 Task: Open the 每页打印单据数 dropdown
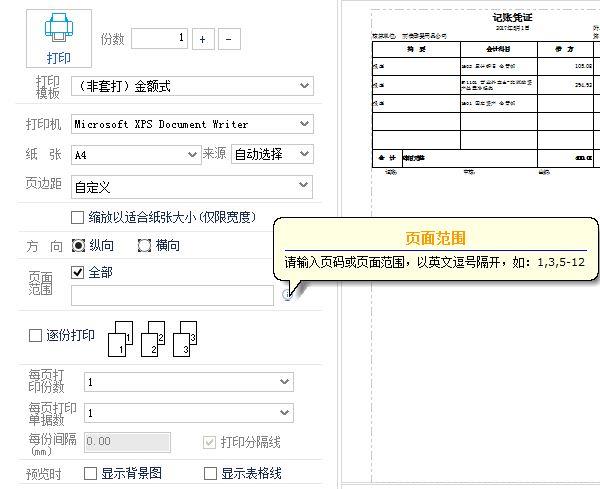click(x=189, y=413)
